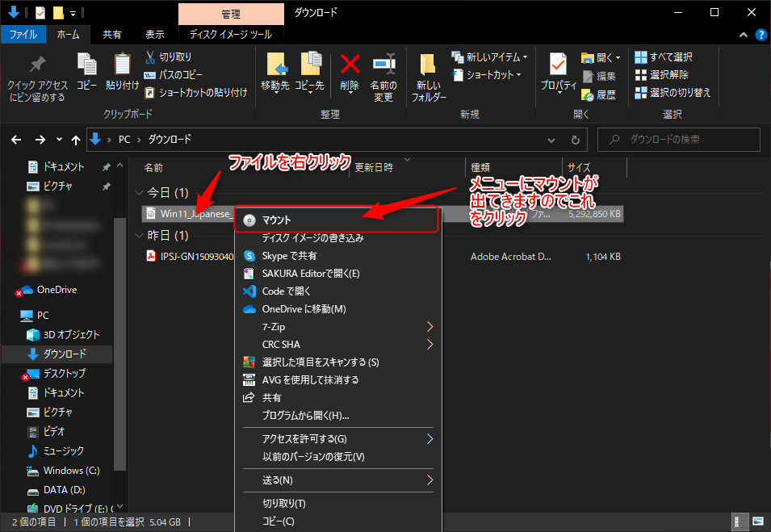Viewport: 771px width, 532px height.
Task: Click Deselect All (選択解除)
Action: [x=661, y=75]
